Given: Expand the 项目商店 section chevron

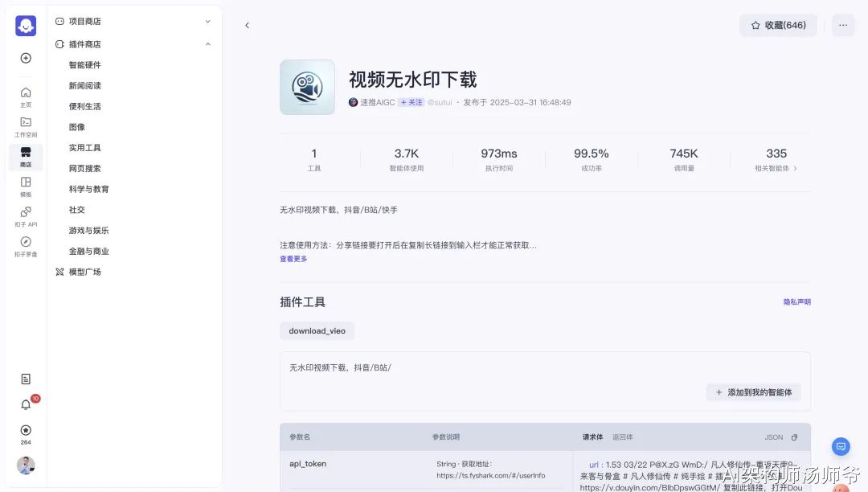Looking at the screenshot, I should tap(207, 22).
